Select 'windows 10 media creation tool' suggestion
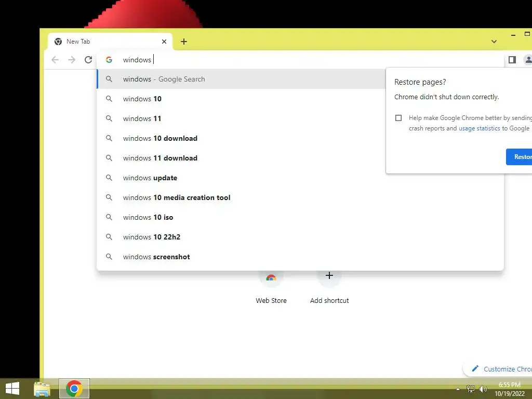The width and height of the screenshot is (532, 399). [300, 197]
